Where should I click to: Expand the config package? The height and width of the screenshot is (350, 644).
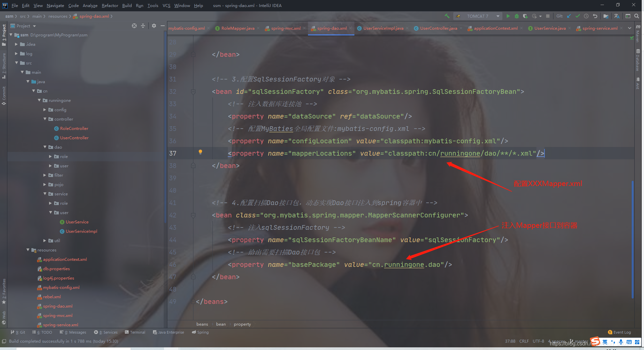(x=45, y=110)
